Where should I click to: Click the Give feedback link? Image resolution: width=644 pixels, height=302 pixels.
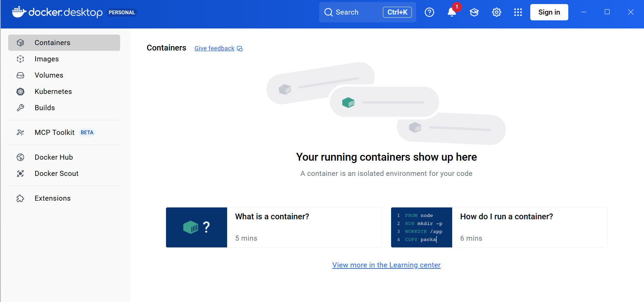point(215,48)
